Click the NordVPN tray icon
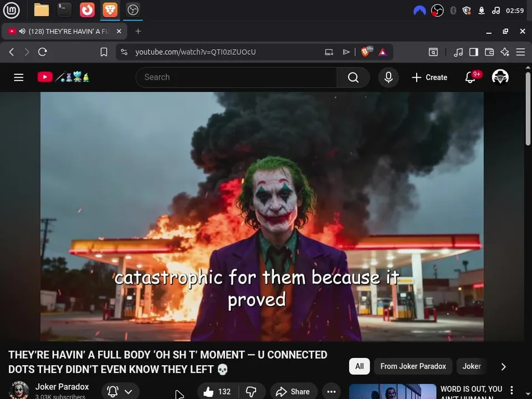 point(420,11)
